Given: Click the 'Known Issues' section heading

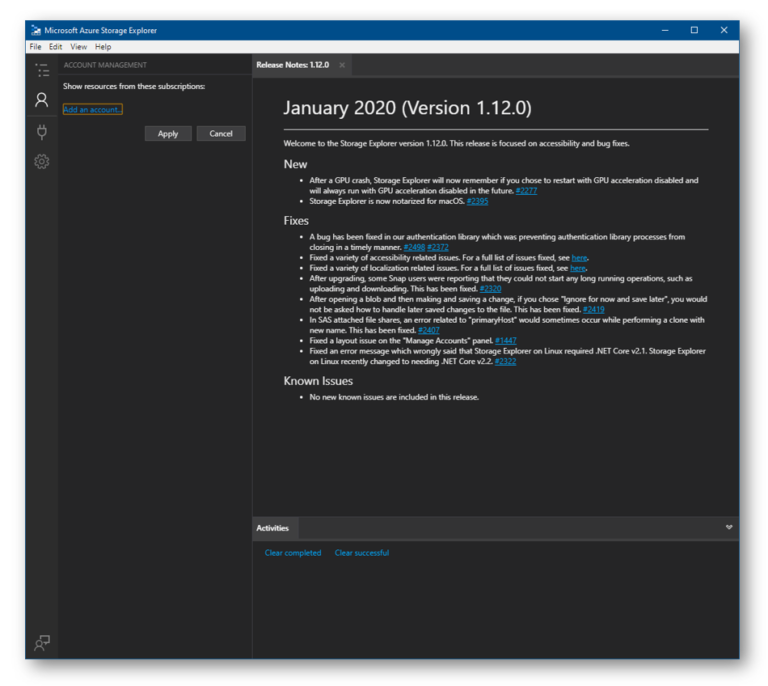Looking at the screenshot, I should (x=318, y=381).
